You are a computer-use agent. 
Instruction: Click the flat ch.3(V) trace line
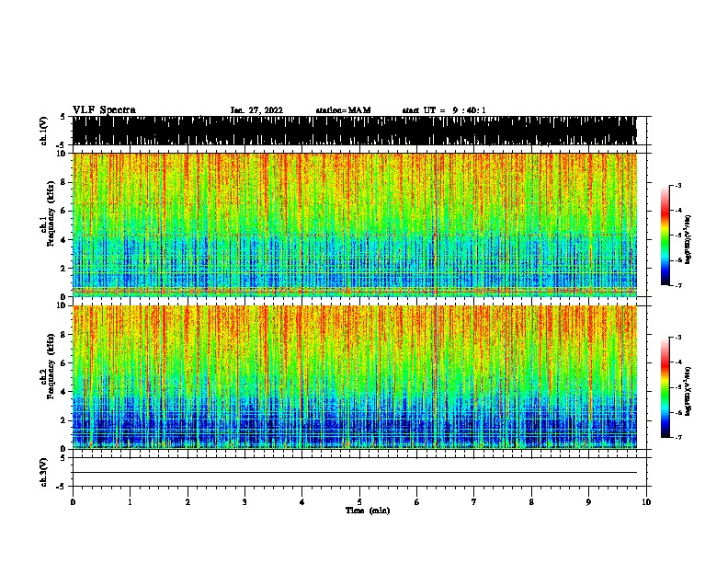tap(355, 473)
